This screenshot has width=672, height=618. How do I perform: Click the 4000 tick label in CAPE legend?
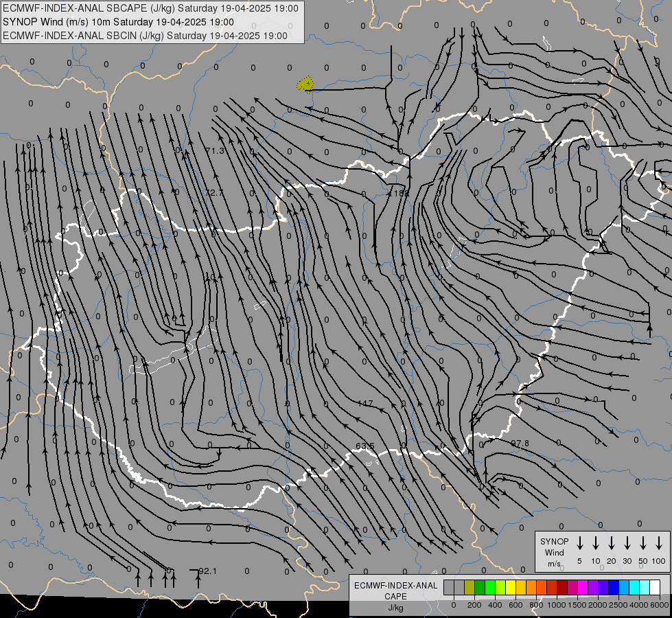click(x=639, y=605)
